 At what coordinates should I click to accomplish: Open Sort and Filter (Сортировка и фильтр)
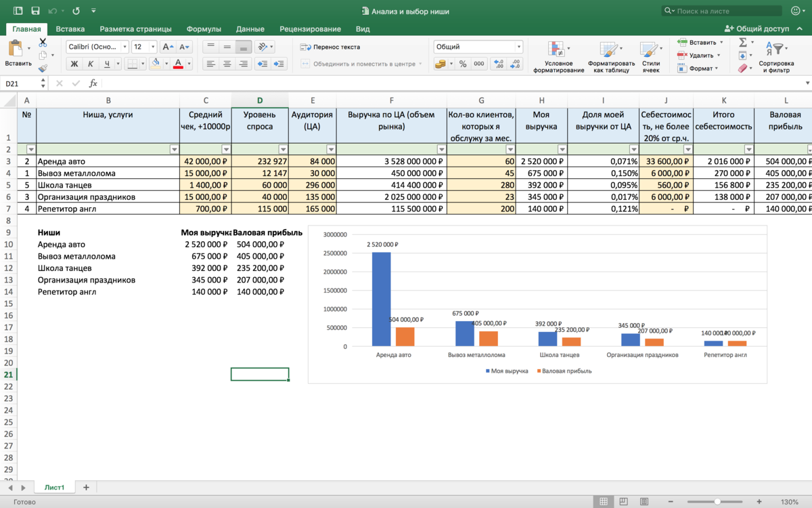click(775, 58)
